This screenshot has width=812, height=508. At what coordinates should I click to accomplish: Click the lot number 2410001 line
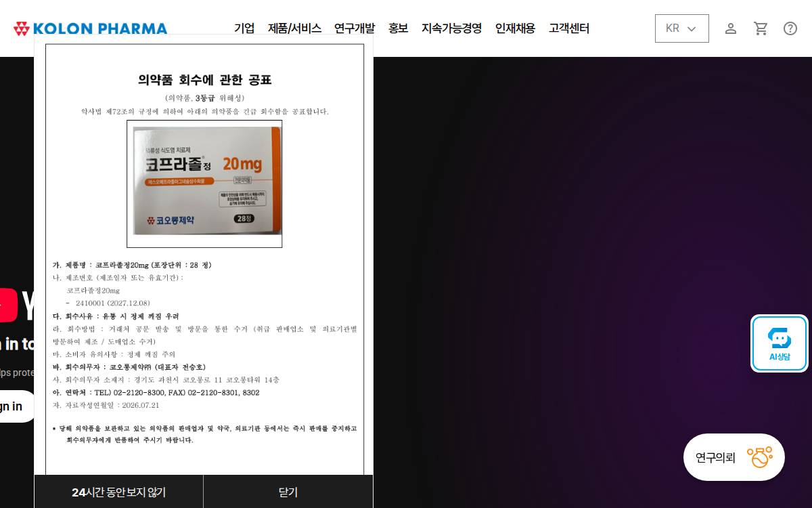pos(108,303)
